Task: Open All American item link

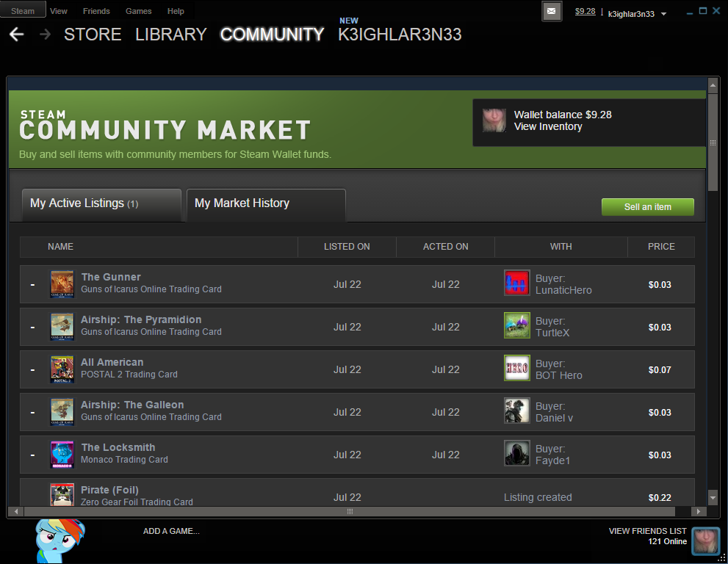Action: [112, 363]
